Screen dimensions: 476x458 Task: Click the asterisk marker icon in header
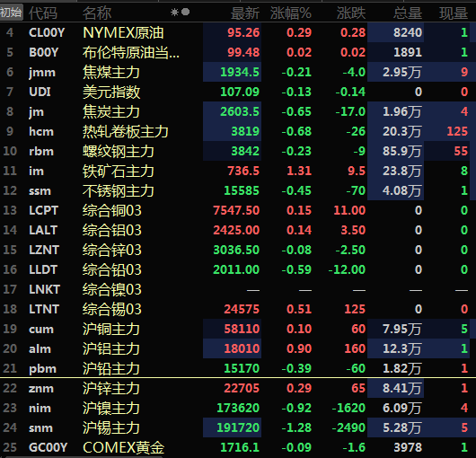(x=174, y=13)
